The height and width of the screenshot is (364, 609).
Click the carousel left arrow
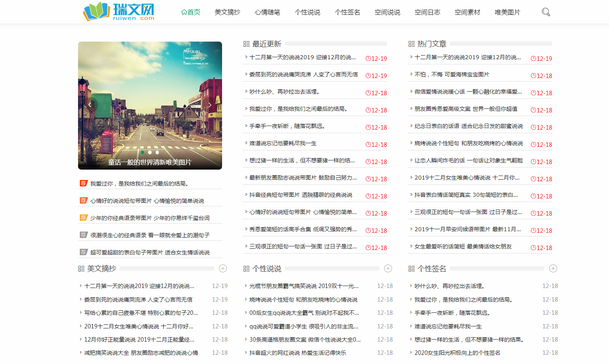point(90,105)
